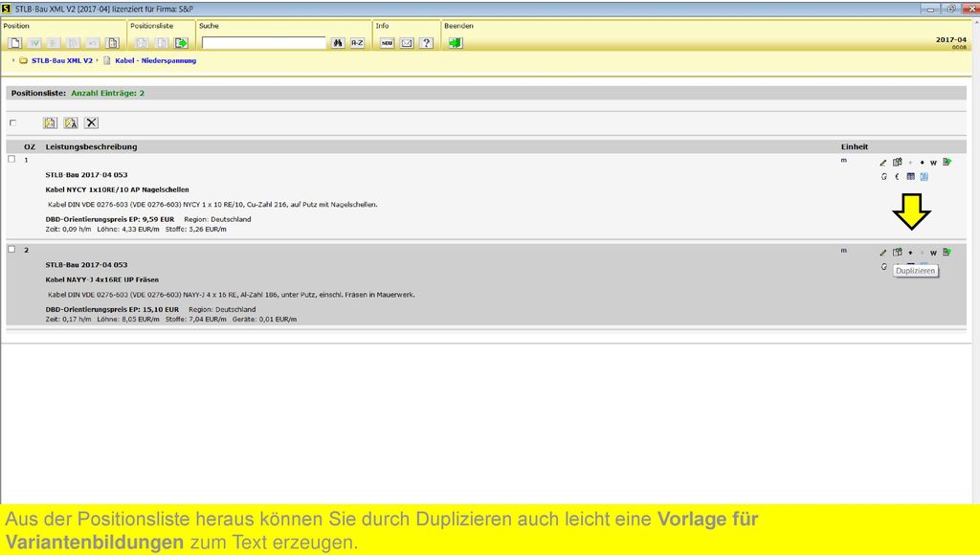
Task: Click the 'Einheit' column header
Action: pyautogui.click(x=855, y=146)
